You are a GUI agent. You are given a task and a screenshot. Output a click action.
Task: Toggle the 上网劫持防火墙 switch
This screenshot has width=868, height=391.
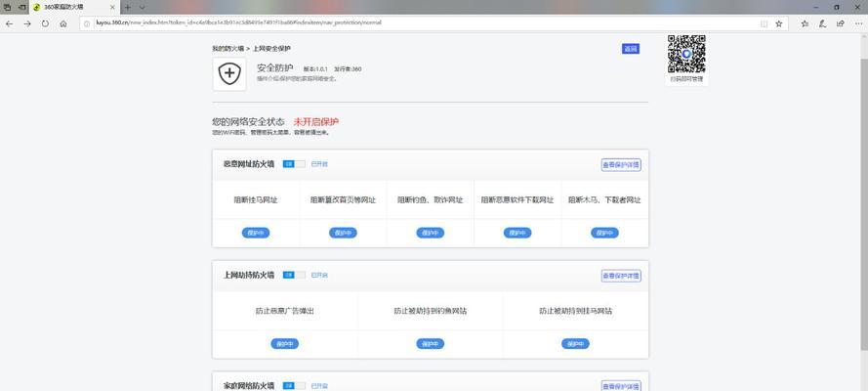click(294, 275)
